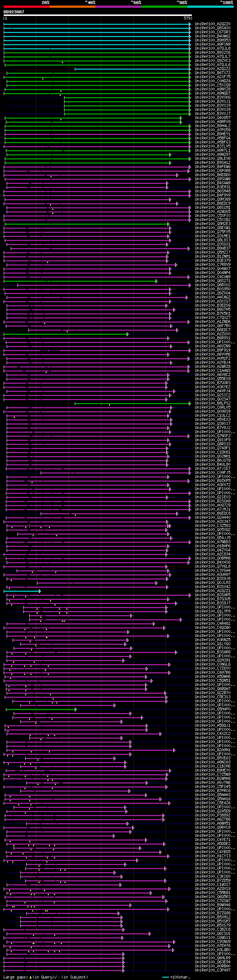Image resolution: width=237 pixels, height=980 pixels.
Task: Open hit UniRef100_B3VXK6
Action: coord(213,98)
